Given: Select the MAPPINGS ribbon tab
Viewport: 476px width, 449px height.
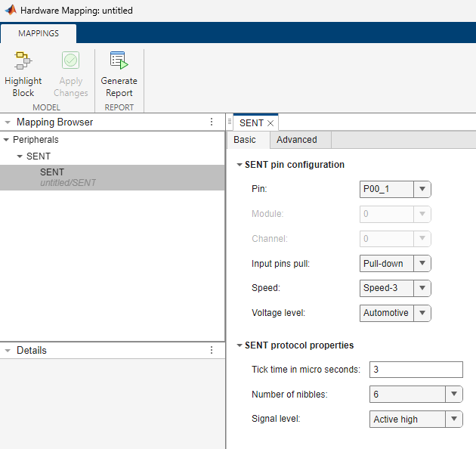Looking at the screenshot, I should click(39, 33).
